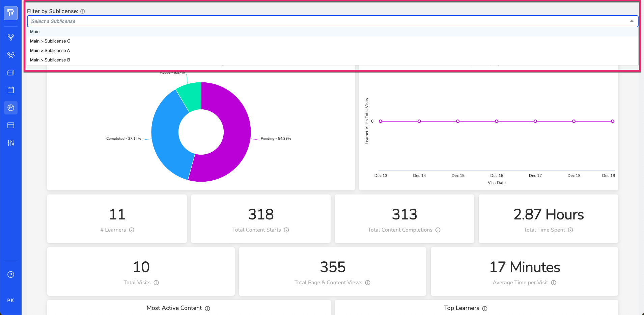Click the Top Learners heading
Image resolution: width=644 pixels, height=315 pixels.
(x=461, y=308)
